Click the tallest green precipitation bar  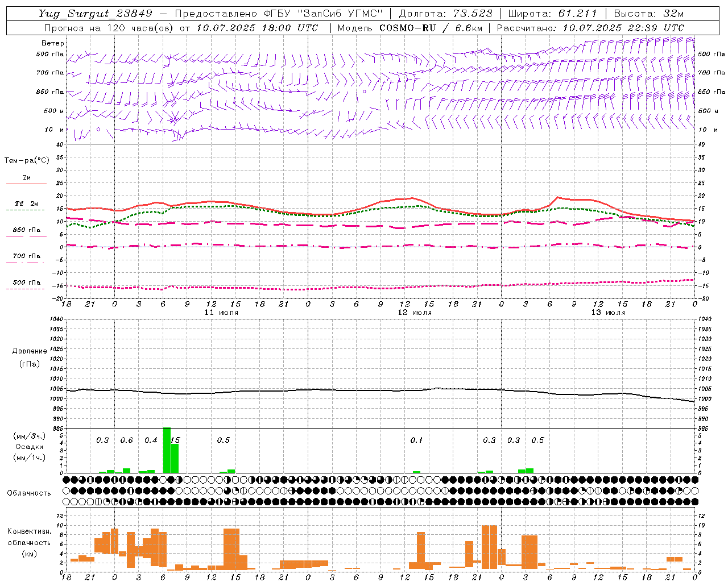click(167, 450)
